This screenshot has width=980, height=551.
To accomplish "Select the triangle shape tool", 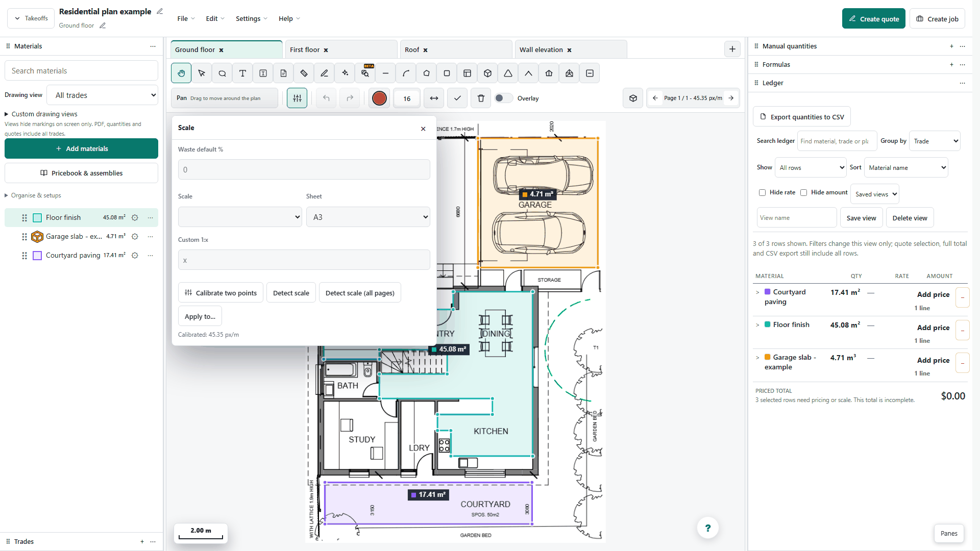I will tap(508, 73).
